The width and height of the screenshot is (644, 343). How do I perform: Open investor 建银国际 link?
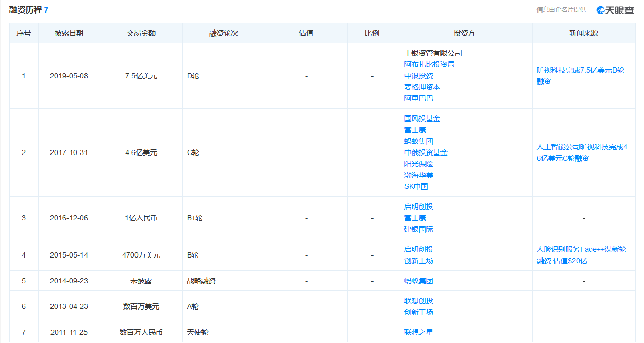click(x=418, y=229)
